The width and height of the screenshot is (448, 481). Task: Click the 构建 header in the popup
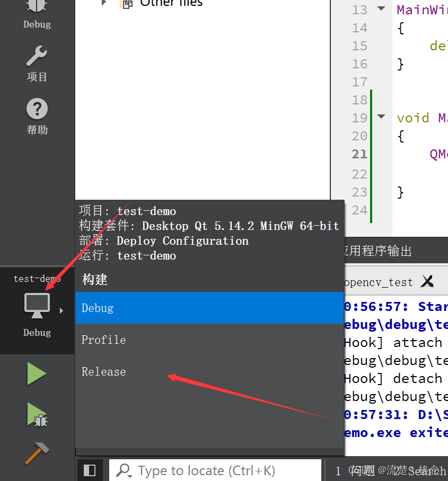(x=94, y=280)
